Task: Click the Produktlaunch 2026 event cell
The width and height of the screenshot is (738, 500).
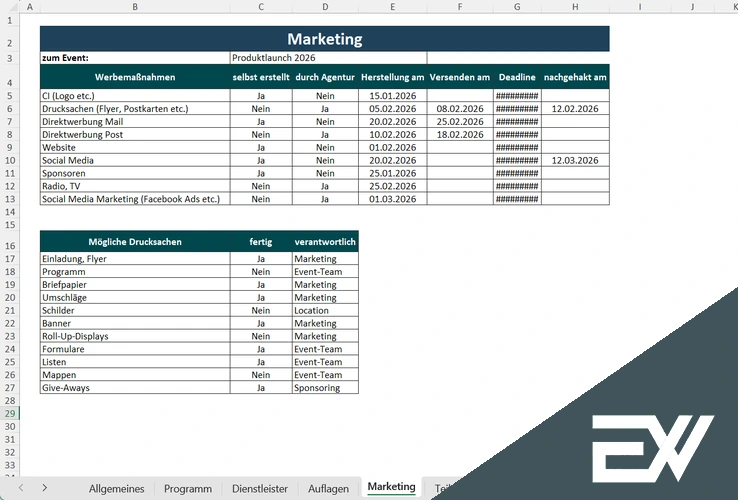Action: (x=328, y=58)
